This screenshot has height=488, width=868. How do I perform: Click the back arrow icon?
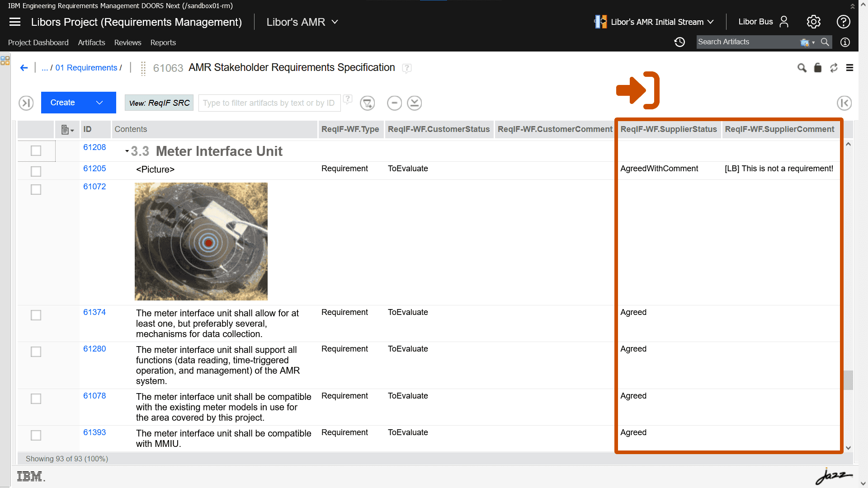pyautogui.click(x=24, y=68)
